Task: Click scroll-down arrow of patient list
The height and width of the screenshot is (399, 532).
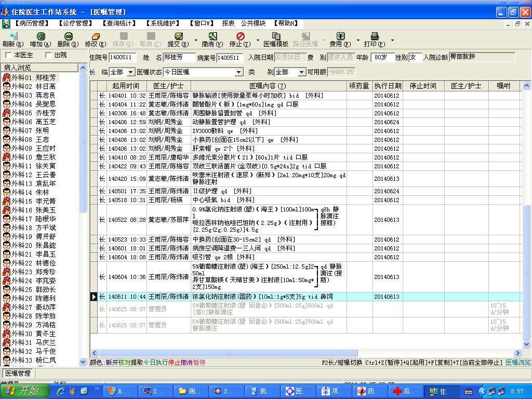Action: pos(83,362)
